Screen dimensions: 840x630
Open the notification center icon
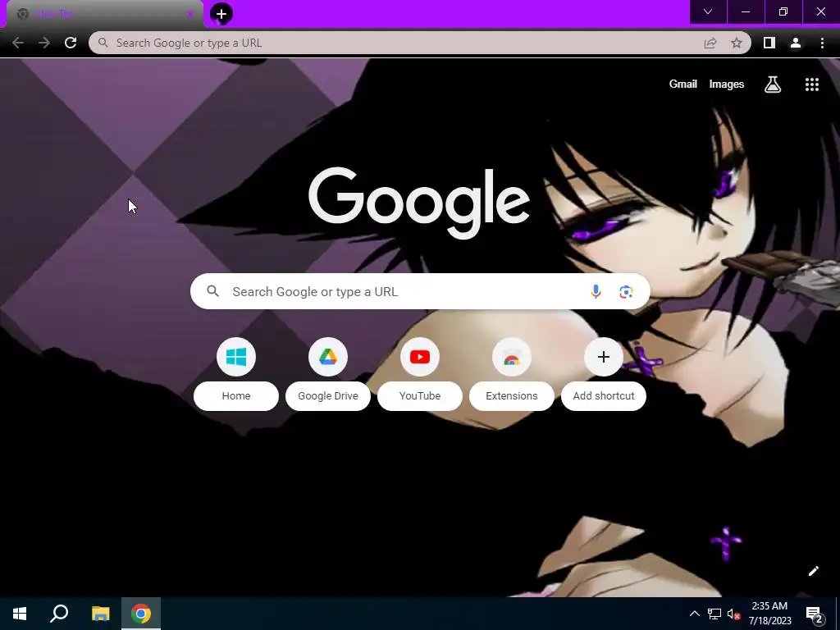click(815, 614)
